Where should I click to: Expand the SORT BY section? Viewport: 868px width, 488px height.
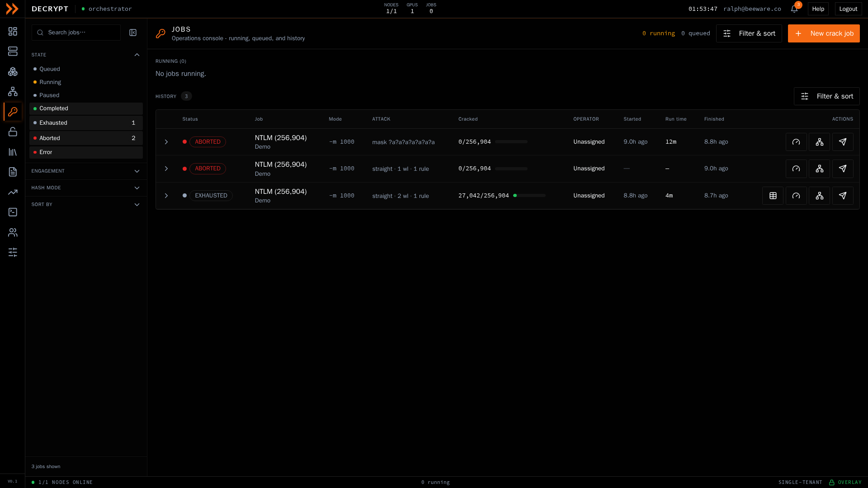[x=86, y=205]
